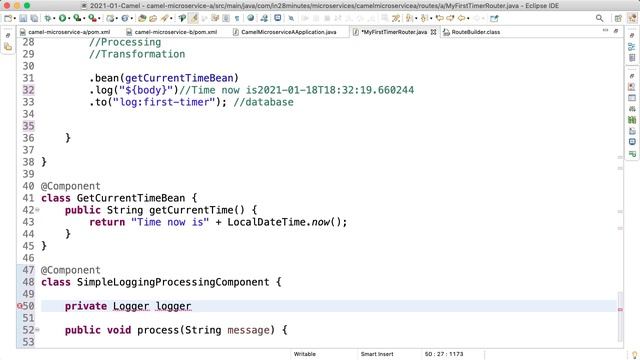Screen dimensions: 640x360
Task: Toggle Mark Occurrences highlighter button
Action: point(194,18)
